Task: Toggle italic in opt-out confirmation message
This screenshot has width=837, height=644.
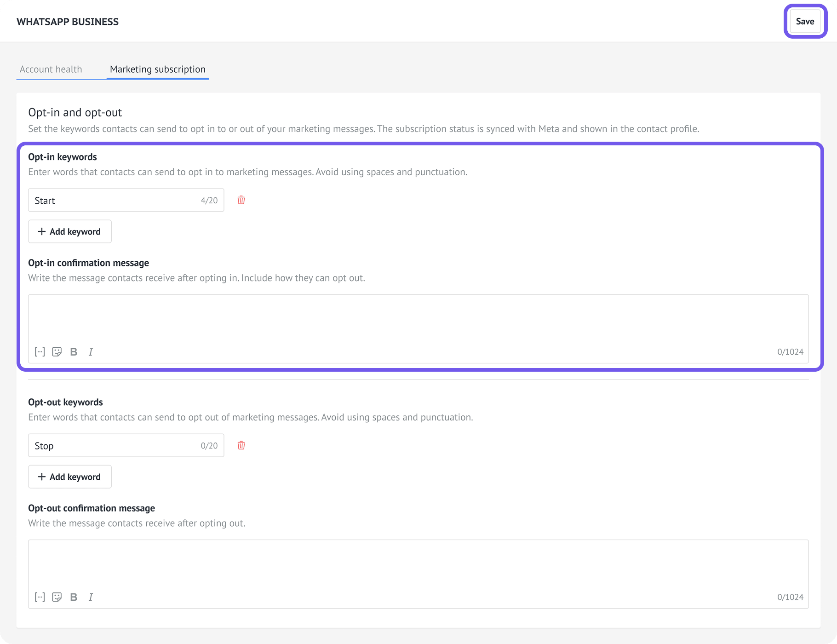Action: [x=91, y=597]
